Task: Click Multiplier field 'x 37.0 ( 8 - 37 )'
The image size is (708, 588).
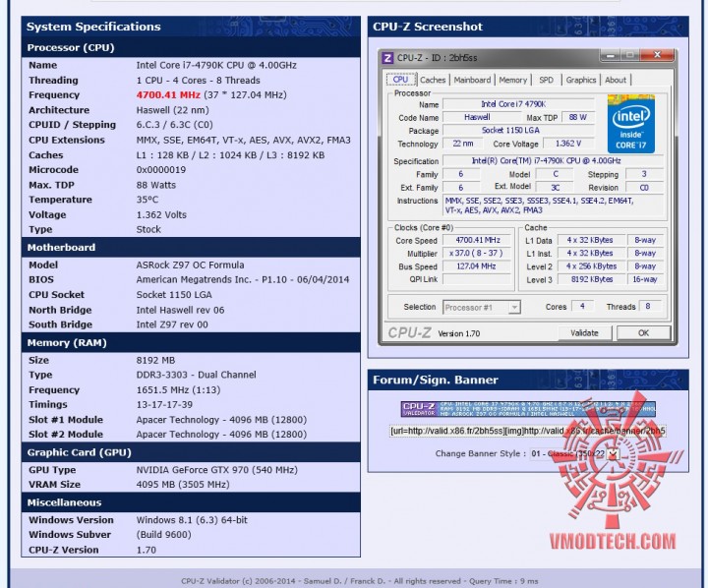Action: 477,254
